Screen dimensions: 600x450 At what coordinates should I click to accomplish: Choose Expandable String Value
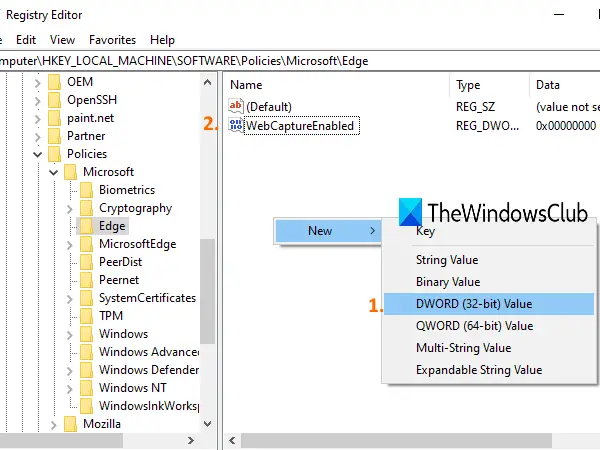coord(489,370)
